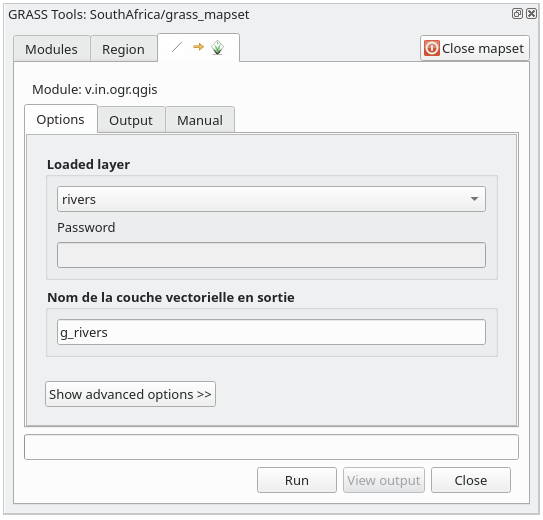Switch to the Output sub-tab

(131, 120)
